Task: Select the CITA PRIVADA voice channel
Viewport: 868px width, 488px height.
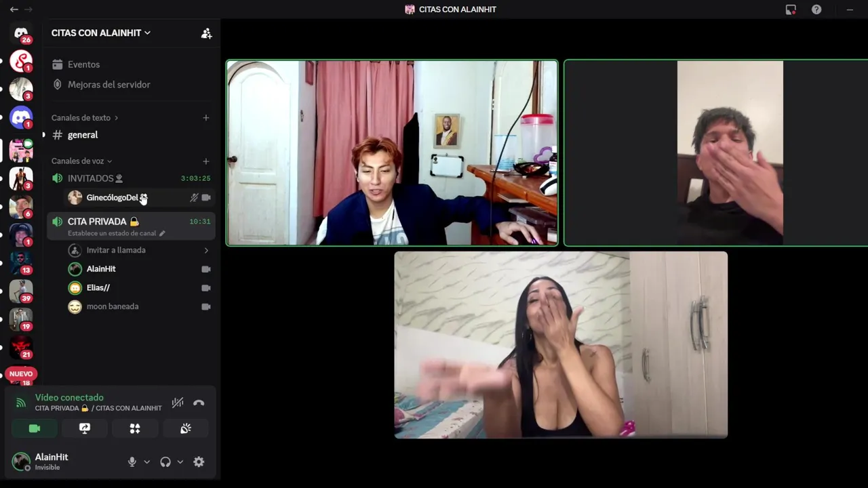Action: click(131, 226)
